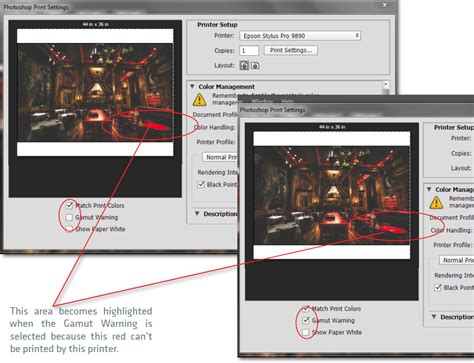474x363 pixels.
Task: Click the Print Settings... button
Action: point(291,50)
